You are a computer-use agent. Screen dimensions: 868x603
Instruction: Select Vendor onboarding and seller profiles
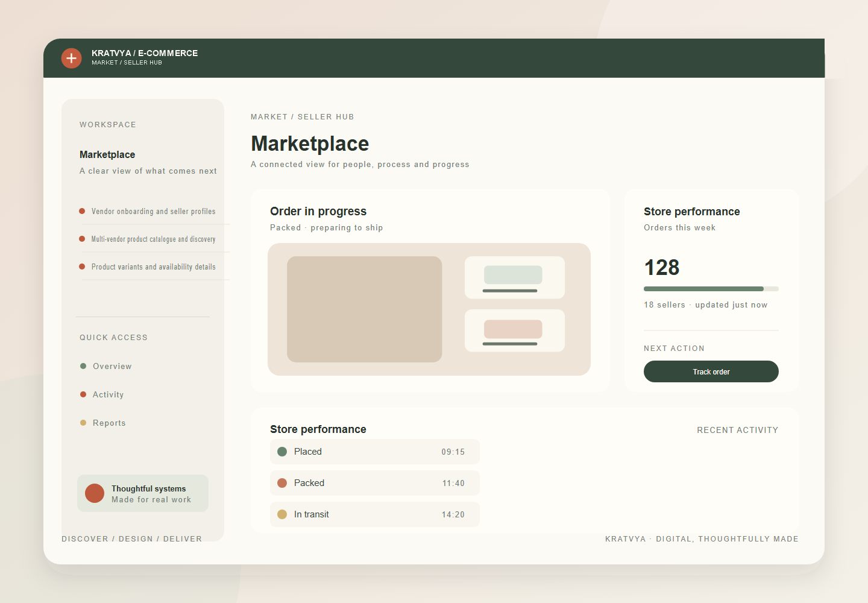(153, 211)
